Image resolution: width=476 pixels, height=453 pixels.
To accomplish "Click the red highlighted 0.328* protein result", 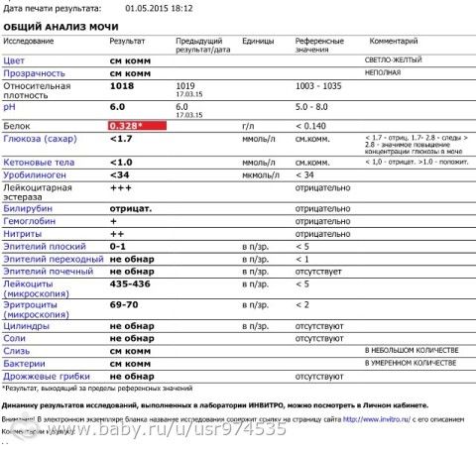I will coord(137,126).
